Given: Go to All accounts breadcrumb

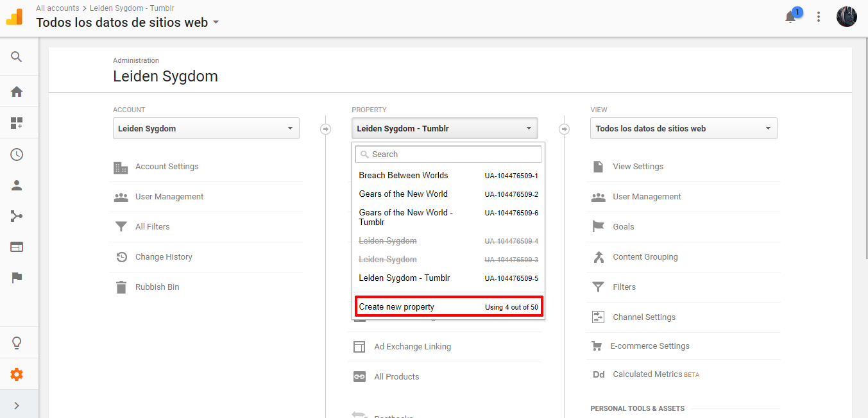Looking at the screenshot, I should click(58, 8).
